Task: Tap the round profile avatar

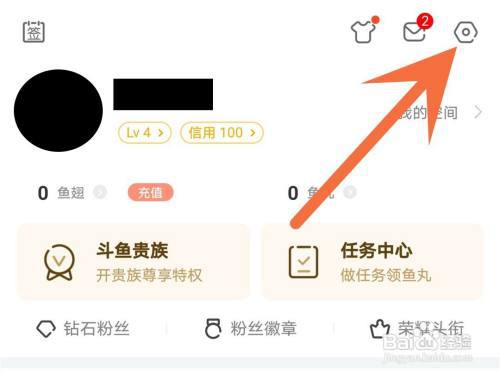Action: pyautogui.click(x=58, y=110)
